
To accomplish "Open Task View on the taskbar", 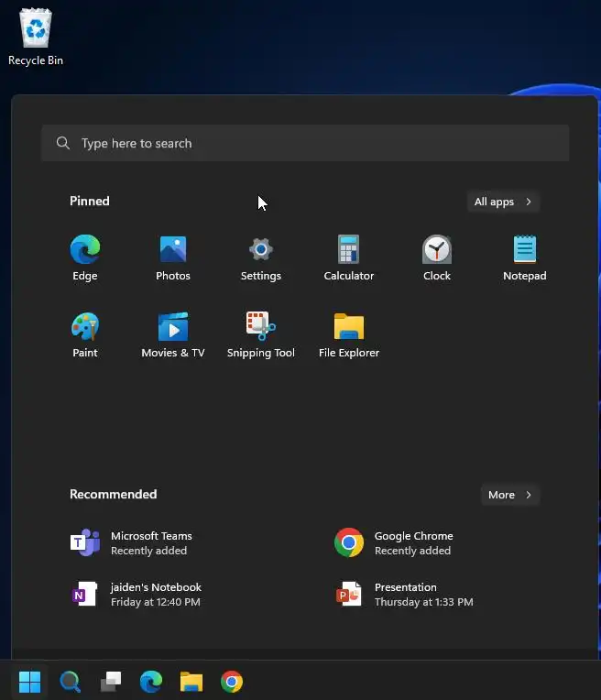I will (111, 682).
